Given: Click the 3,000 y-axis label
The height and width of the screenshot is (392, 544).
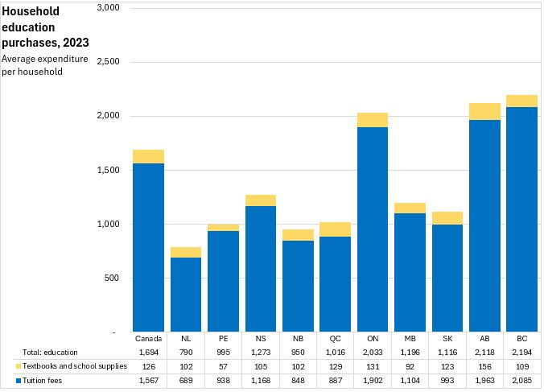Looking at the screenshot, I should pyautogui.click(x=107, y=7).
